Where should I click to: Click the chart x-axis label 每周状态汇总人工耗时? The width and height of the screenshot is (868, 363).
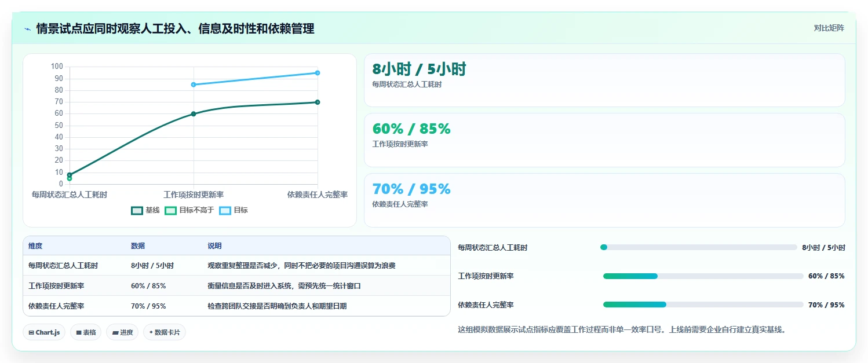(x=70, y=195)
